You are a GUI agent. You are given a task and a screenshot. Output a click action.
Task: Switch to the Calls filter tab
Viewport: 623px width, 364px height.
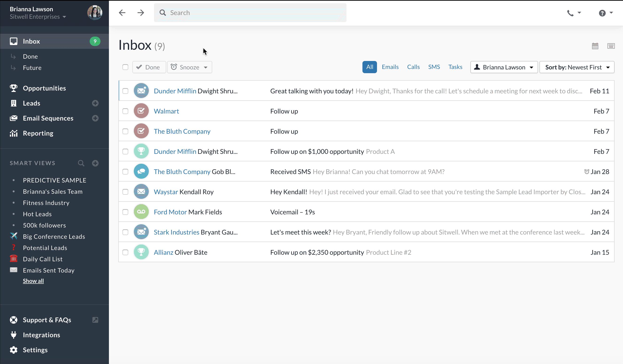pos(413,67)
